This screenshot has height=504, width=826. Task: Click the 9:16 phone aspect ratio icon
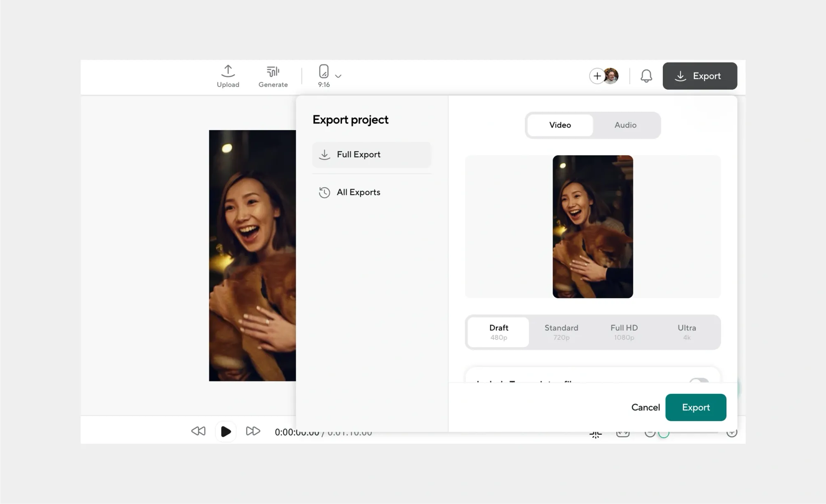(x=324, y=72)
